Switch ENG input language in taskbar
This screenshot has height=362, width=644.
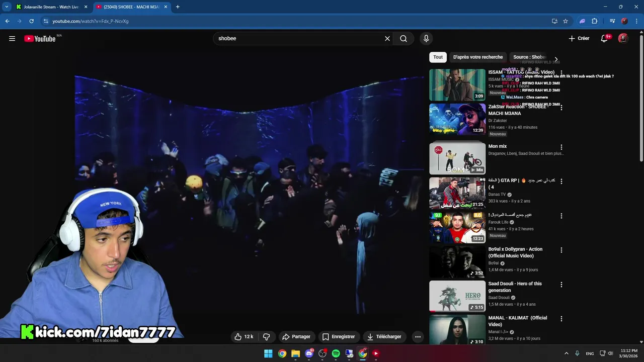(590, 353)
